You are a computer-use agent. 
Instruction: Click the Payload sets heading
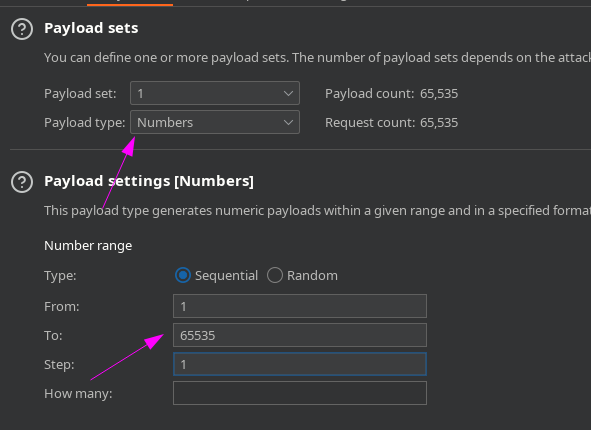point(91,28)
